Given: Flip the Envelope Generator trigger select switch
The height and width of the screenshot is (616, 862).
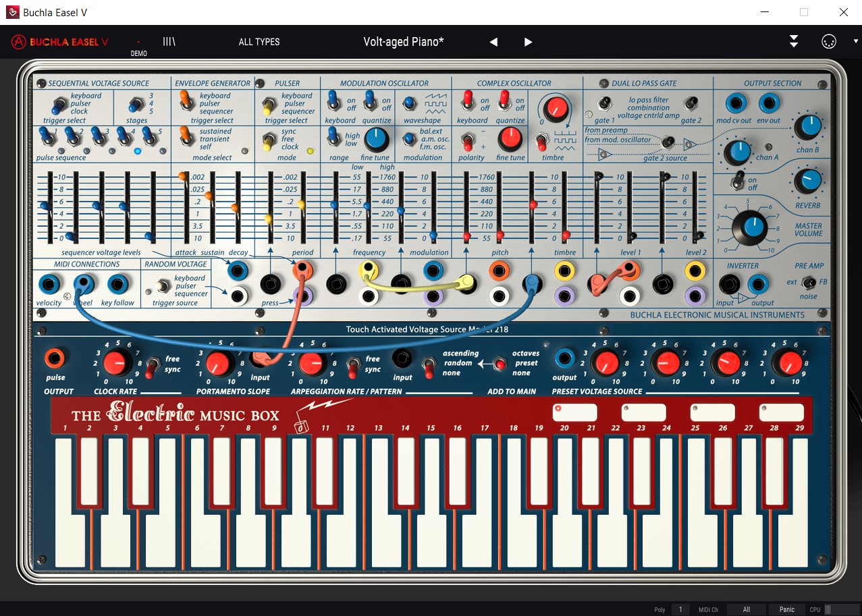Looking at the screenshot, I should click(185, 101).
